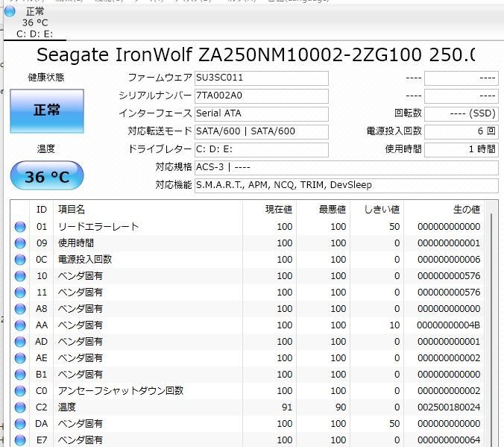Click the 対応規格 field ACS-3
This screenshot has height=447, width=504.
[347, 168]
